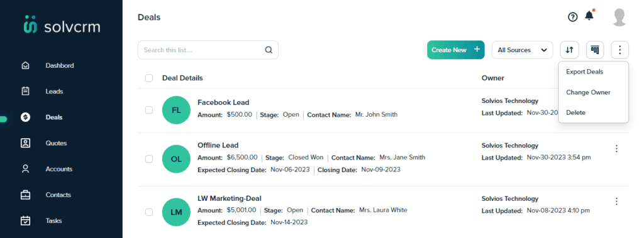
Task: Click contact name Mrs. Laura White
Action: point(383,210)
